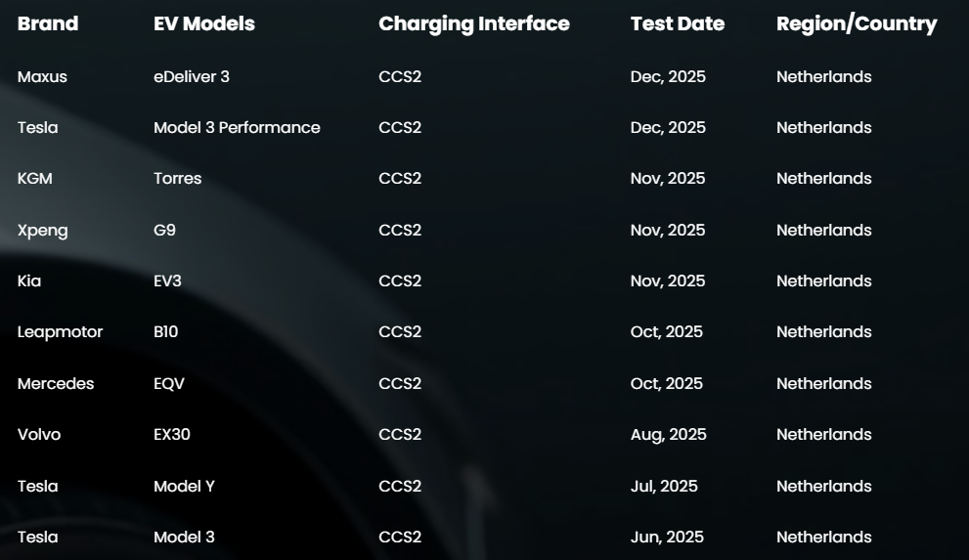Click the Xpeng brand cell
Screen dimensions: 969x560
click(42, 231)
